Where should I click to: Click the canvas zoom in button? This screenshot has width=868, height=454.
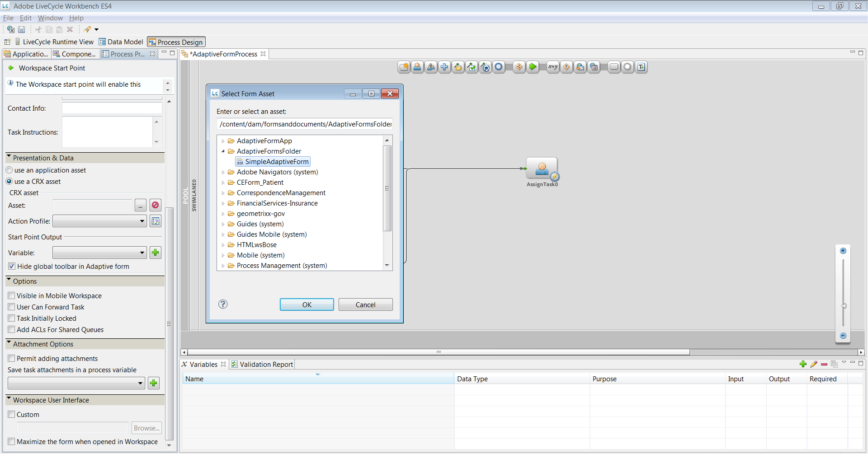pyautogui.click(x=843, y=251)
